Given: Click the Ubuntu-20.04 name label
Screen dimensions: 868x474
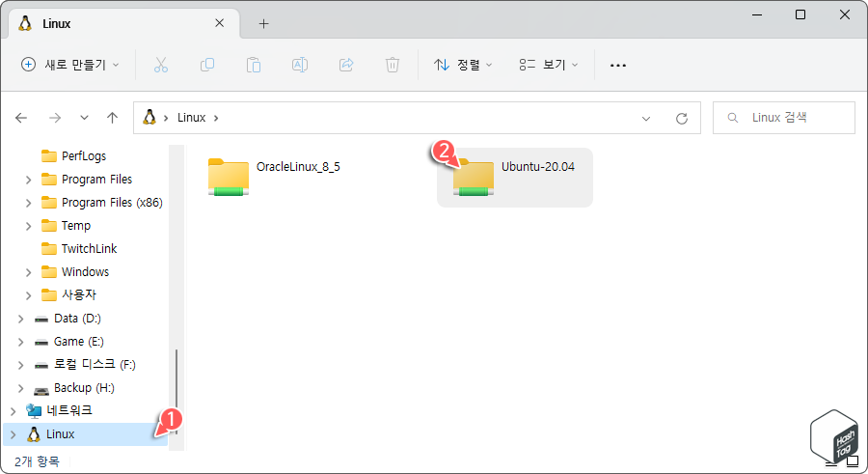Looking at the screenshot, I should (538, 167).
